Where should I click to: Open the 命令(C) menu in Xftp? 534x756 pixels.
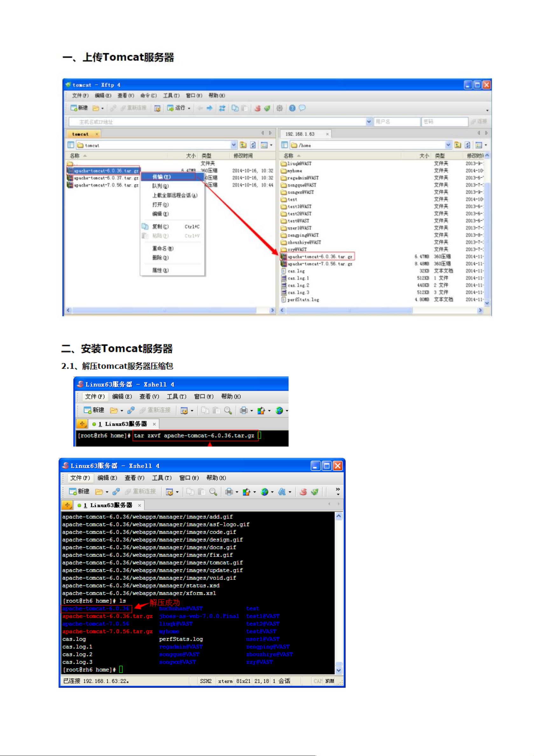149,95
